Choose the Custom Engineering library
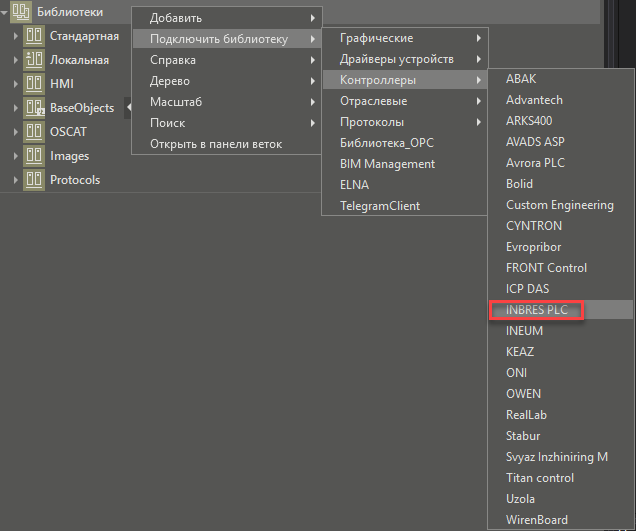636x531 pixels. coord(561,205)
